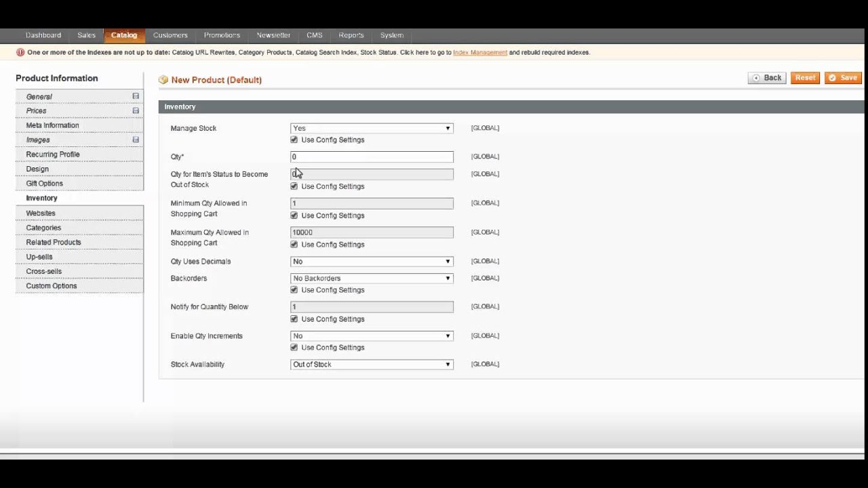Open the CMS menu

(x=315, y=35)
